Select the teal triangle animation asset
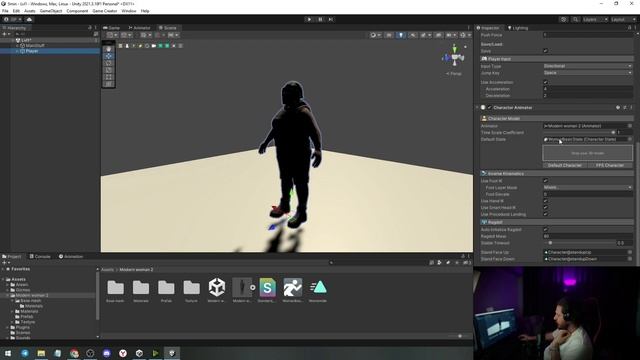This screenshot has height=360, width=640. [318, 287]
